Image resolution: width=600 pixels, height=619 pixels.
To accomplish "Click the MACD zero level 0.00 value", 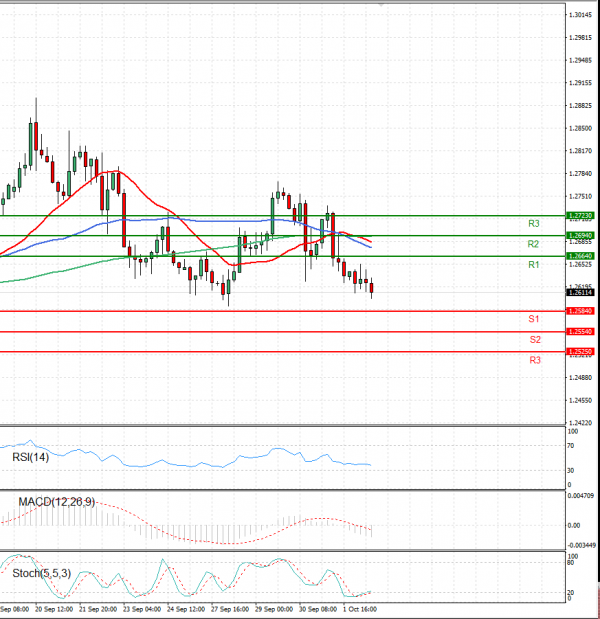I will click(x=574, y=525).
